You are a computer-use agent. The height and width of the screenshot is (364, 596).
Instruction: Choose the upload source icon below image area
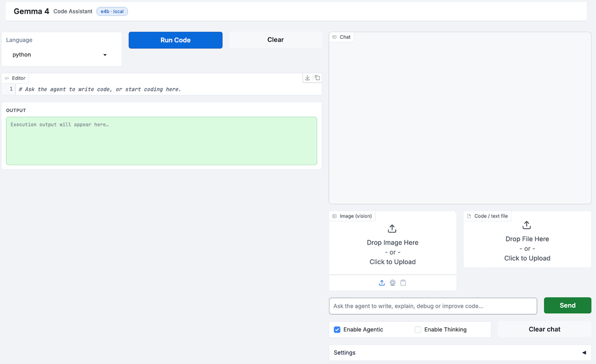[382, 283]
